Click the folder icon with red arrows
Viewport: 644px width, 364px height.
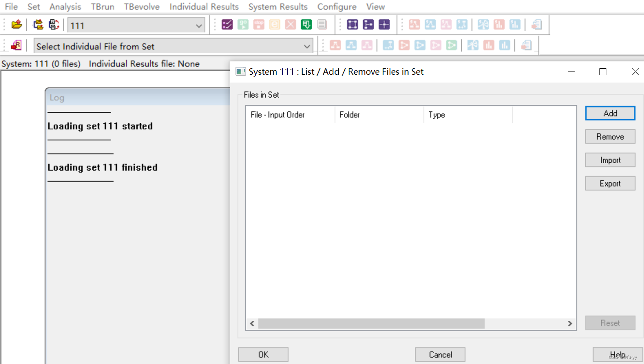point(38,25)
